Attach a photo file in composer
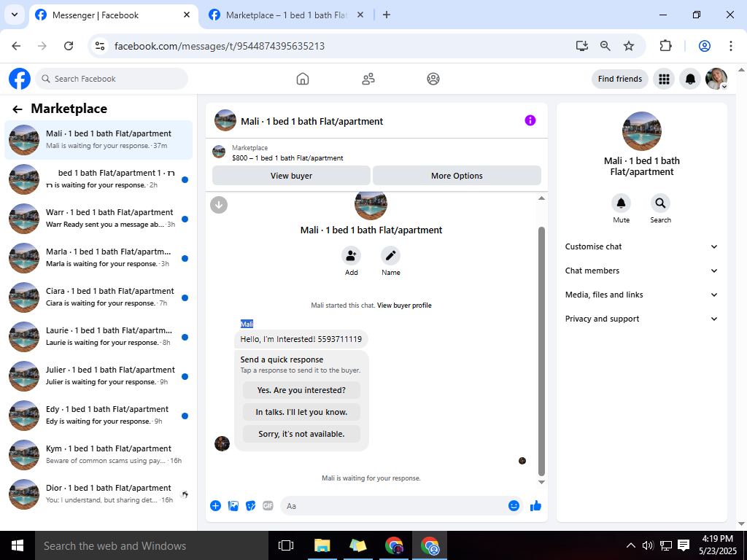This screenshot has width=747, height=560. tap(233, 506)
